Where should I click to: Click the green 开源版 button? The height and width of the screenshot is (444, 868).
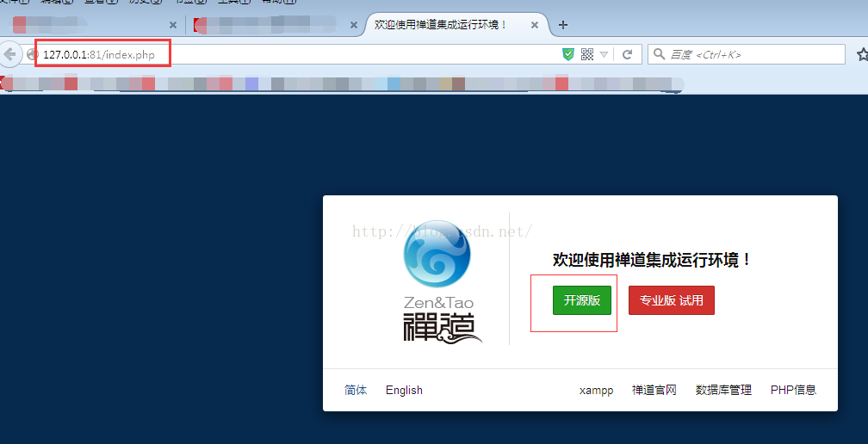pyautogui.click(x=582, y=300)
